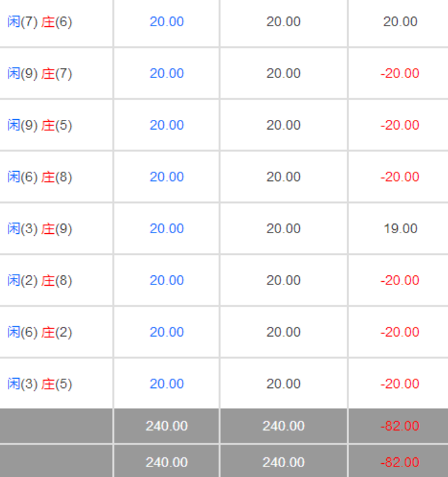Open blue 20.00 amount in 闲(7) 庄(6) row
448x477 pixels.
click(x=166, y=22)
